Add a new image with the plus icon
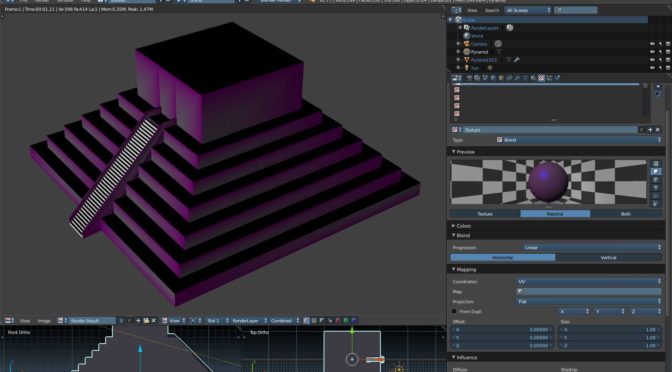This screenshot has width=672, height=372. tap(138, 321)
